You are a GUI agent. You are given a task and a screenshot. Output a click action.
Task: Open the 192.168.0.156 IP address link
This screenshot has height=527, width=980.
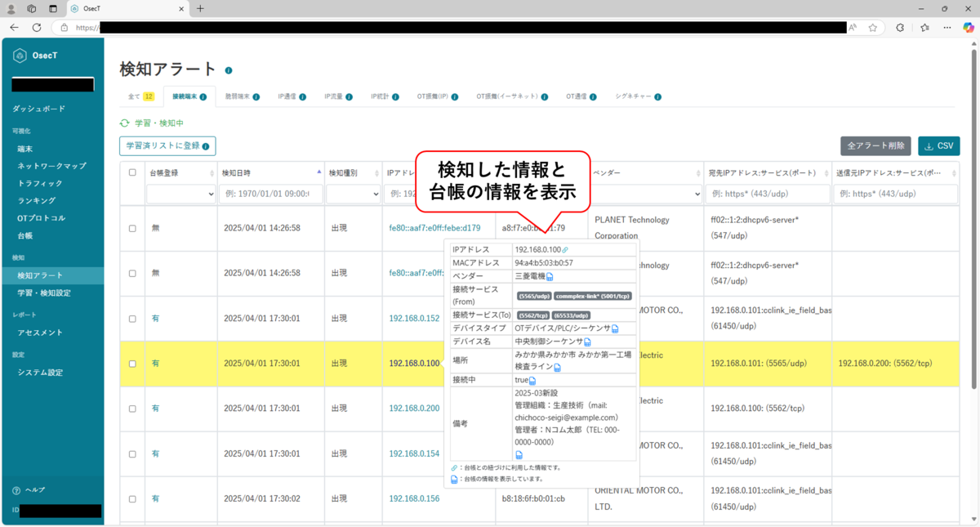point(414,498)
